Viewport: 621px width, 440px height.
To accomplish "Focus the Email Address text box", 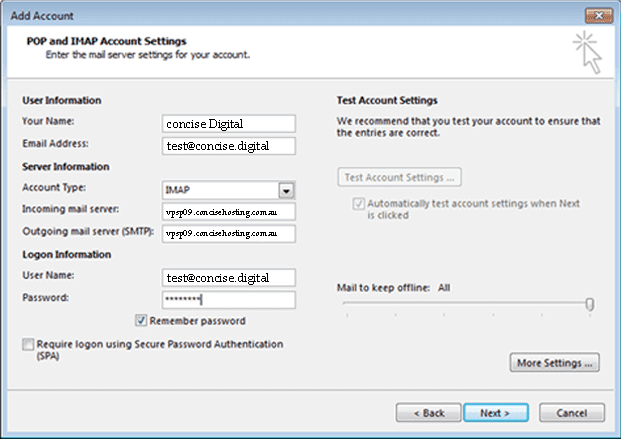I will point(228,146).
